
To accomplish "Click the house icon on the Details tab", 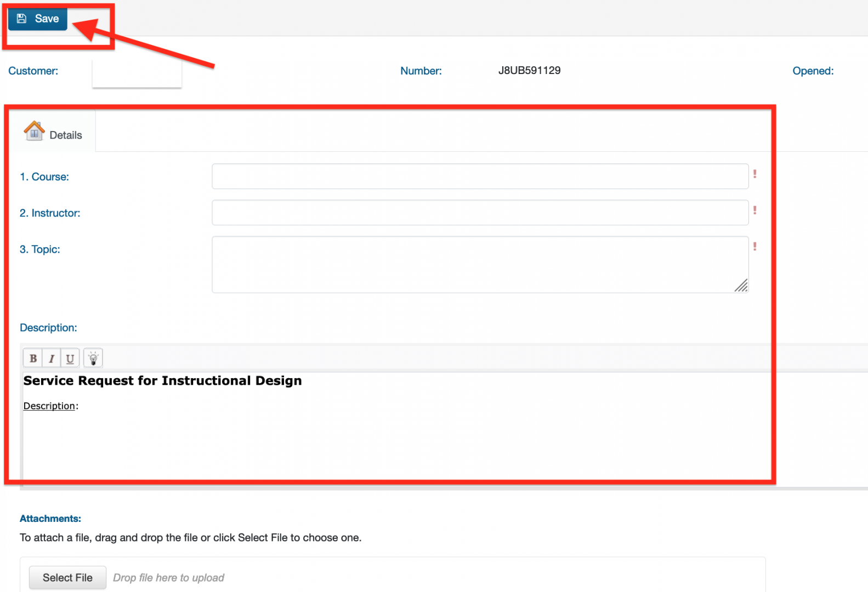I will coord(34,131).
